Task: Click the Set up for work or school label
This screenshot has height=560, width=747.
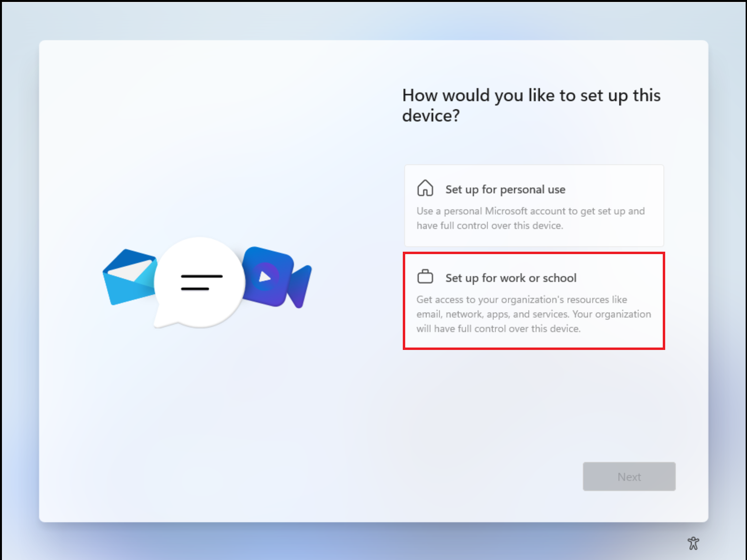Action: pos(511,278)
